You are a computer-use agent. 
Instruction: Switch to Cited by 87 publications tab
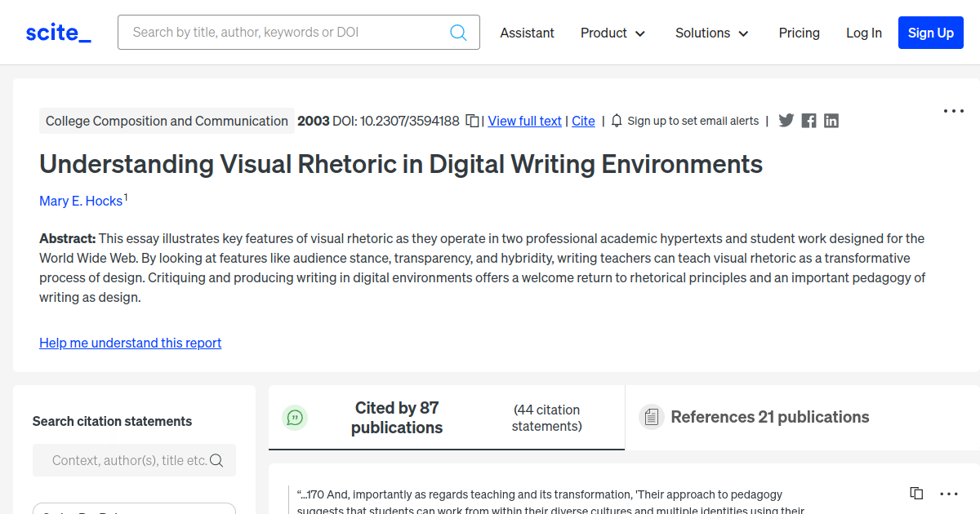click(x=447, y=418)
